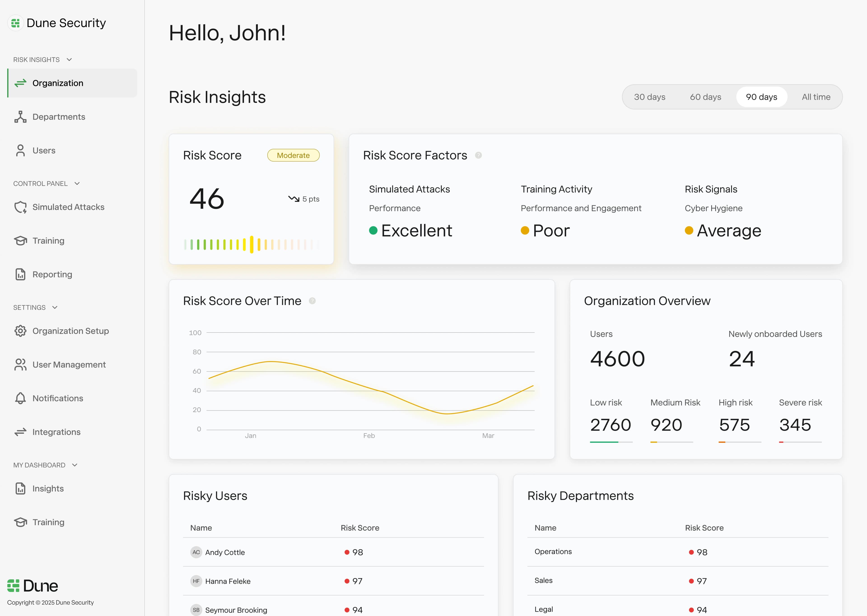Open Integrations via the arrows icon
Viewport: 867px width, 616px height.
tap(21, 432)
